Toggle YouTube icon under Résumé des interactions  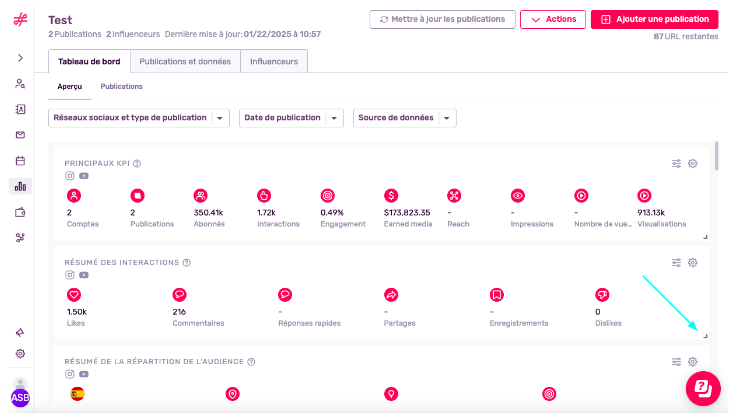pos(84,275)
